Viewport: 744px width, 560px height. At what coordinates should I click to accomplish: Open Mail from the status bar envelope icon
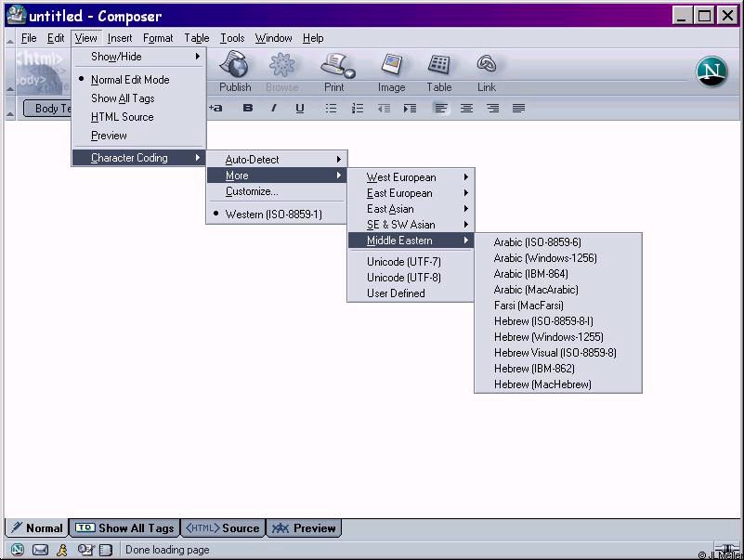[40, 550]
